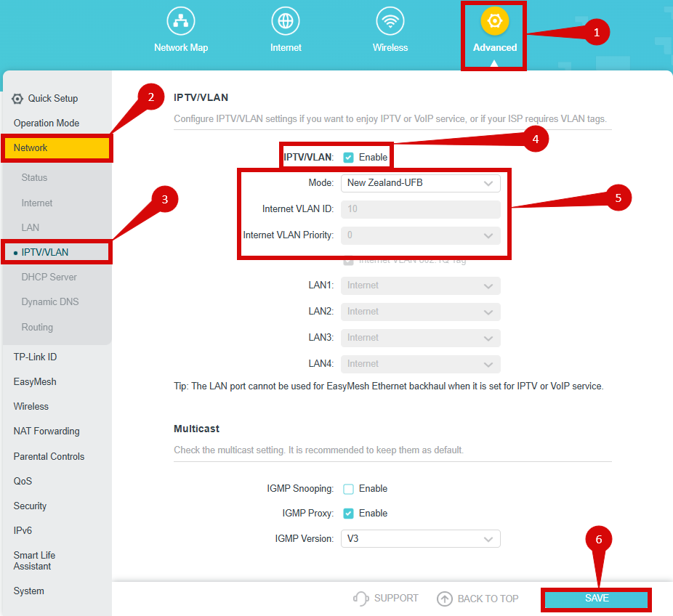Open IPv6 in sidebar

tap(23, 530)
